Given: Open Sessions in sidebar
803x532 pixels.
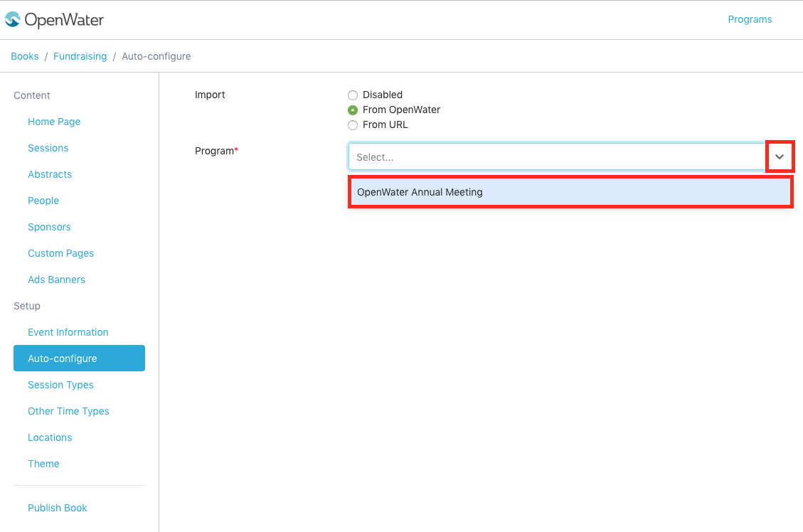Looking at the screenshot, I should (x=48, y=148).
